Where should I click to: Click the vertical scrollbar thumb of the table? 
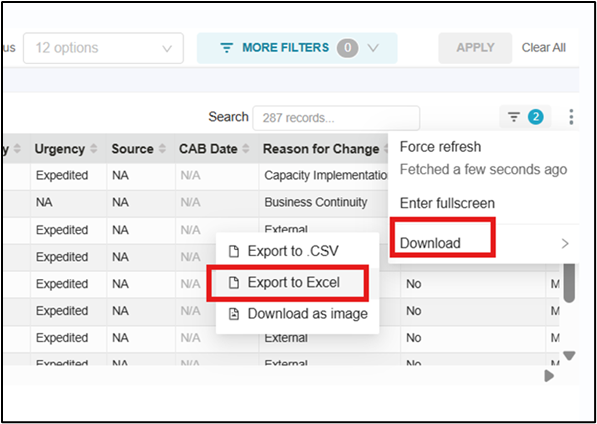pos(569,282)
